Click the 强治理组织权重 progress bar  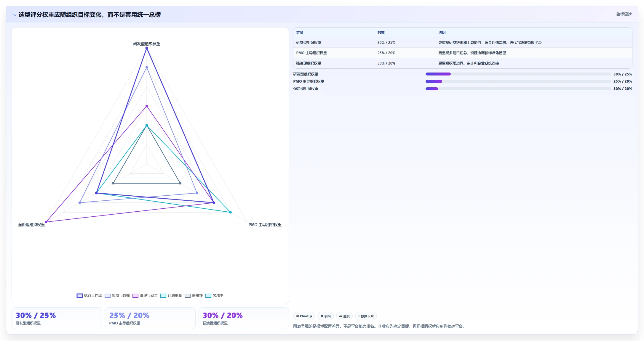518,89
